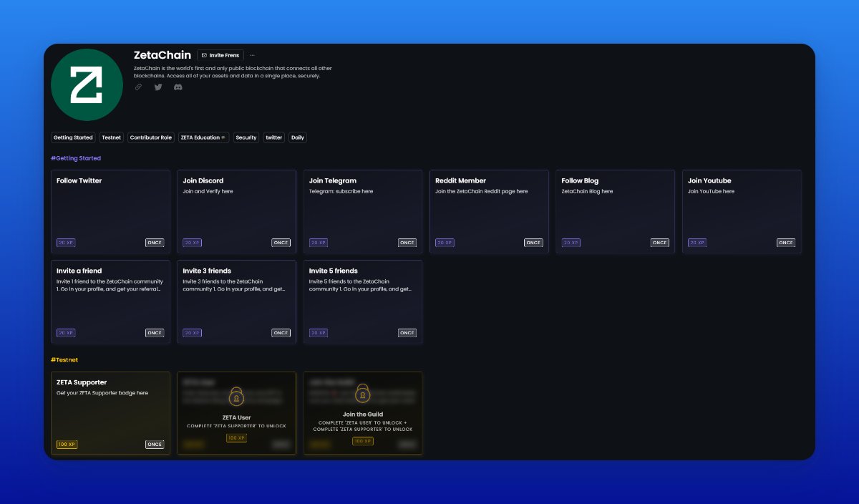
Task: Click the 'Join YouTube here' text
Action: pyautogui.click(x=711, y=191)
